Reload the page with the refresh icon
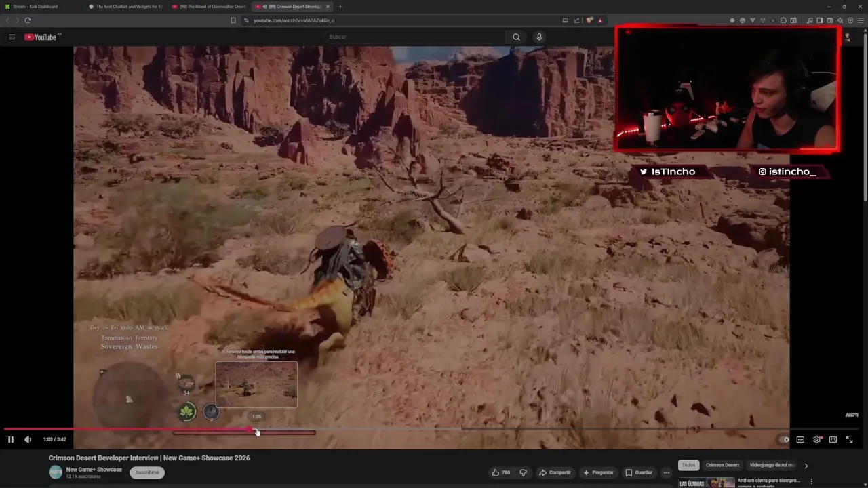This screenshot has width=868, height=488. [x=28, y=20]
